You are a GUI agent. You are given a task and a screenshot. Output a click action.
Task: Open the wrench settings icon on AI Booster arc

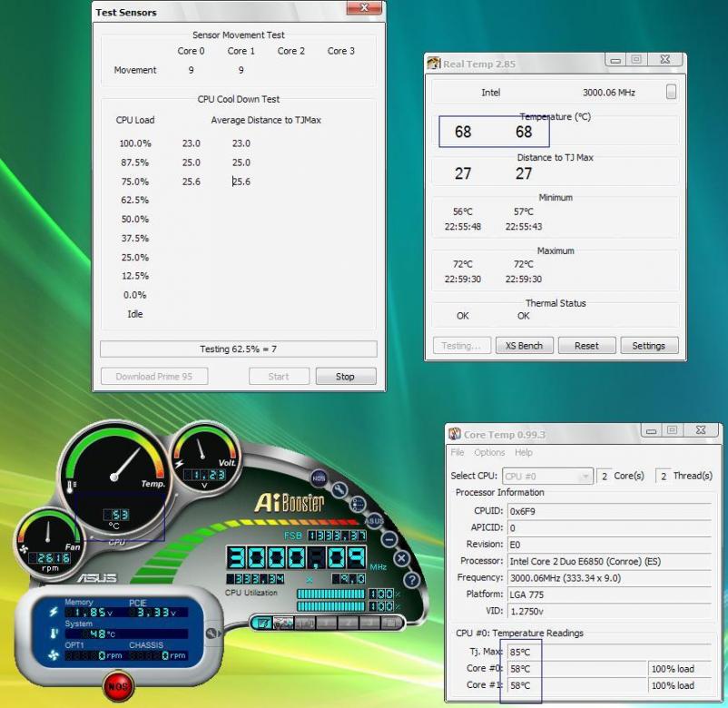click(x=339, y=490)
